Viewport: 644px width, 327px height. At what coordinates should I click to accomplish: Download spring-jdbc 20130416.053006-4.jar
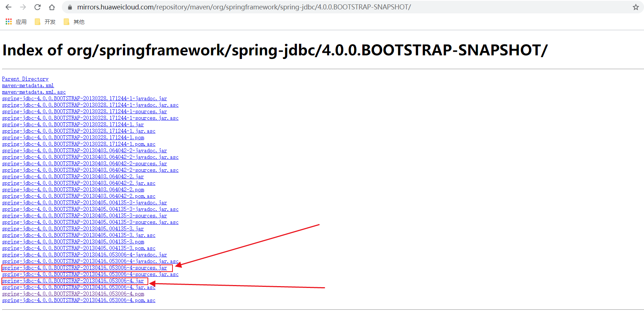coord(73,281)
